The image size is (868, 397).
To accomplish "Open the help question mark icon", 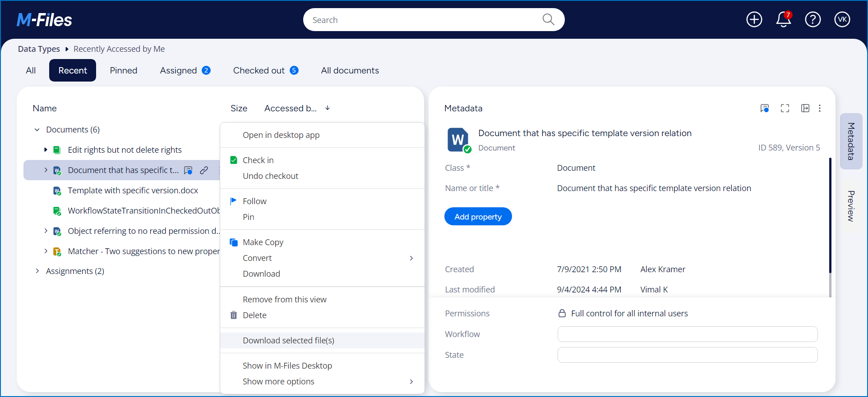I will click(x=813, y=19).
